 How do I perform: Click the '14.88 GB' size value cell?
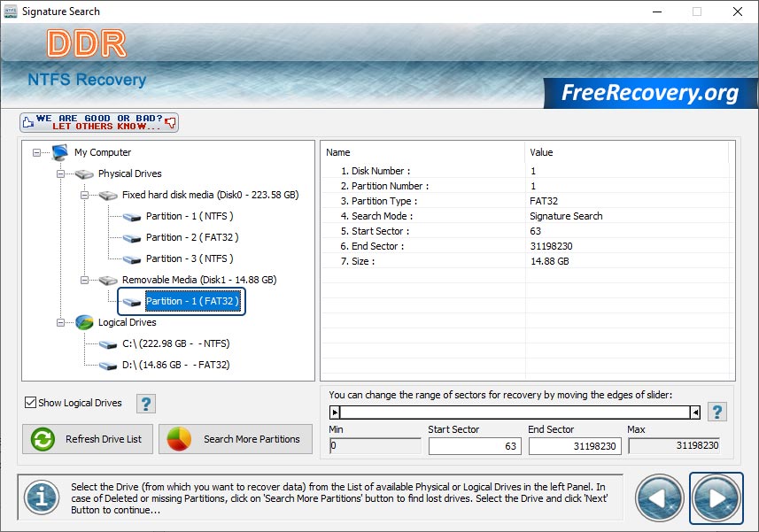coord(549,261)
